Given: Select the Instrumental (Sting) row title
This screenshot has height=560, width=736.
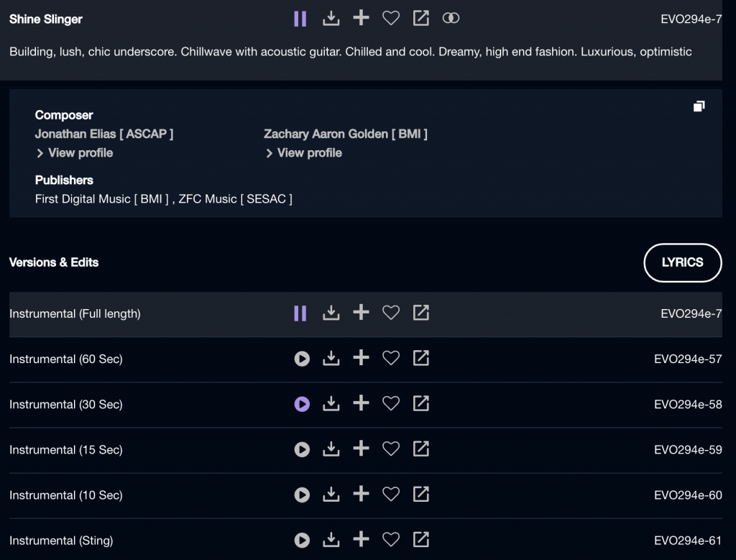Looking at the screenshot, I should (x=61, y=541).
